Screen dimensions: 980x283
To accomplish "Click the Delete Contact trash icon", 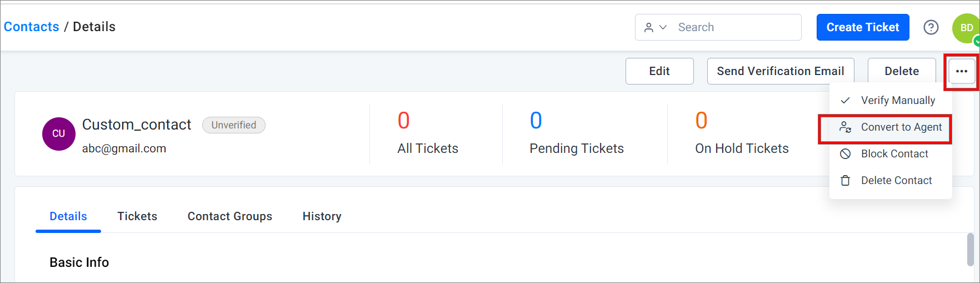I will tap(846, 181).
